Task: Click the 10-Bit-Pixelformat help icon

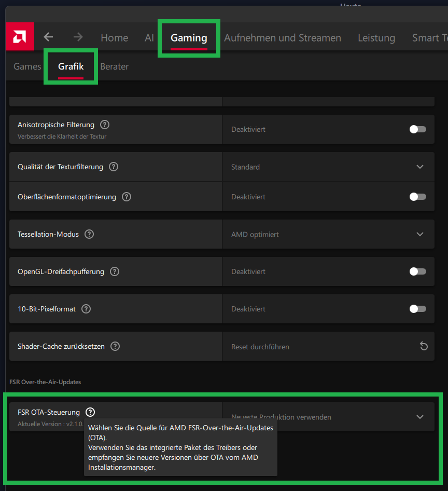Action: click(86, 309)
